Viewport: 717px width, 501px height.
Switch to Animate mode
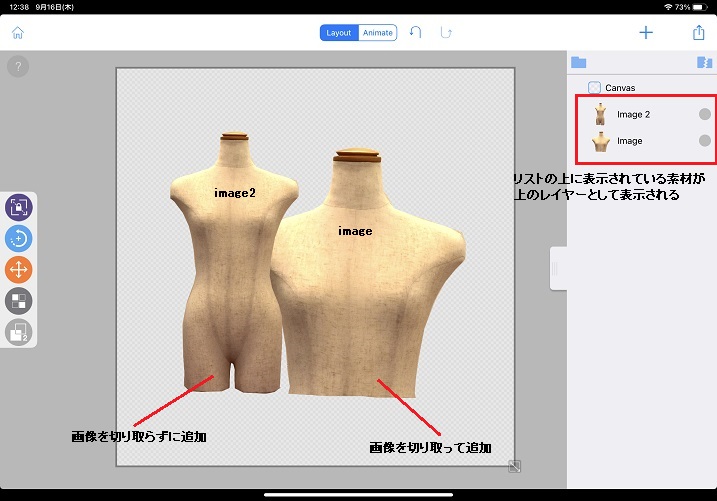pyautogui.click(x=378, y=33)
